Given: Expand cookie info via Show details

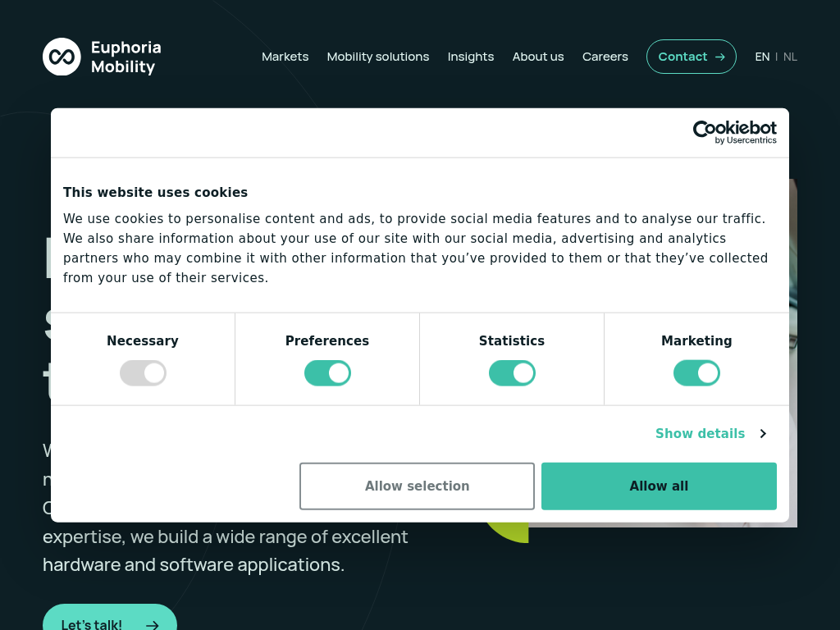Looking at the screenshot, I should [700, 433].
